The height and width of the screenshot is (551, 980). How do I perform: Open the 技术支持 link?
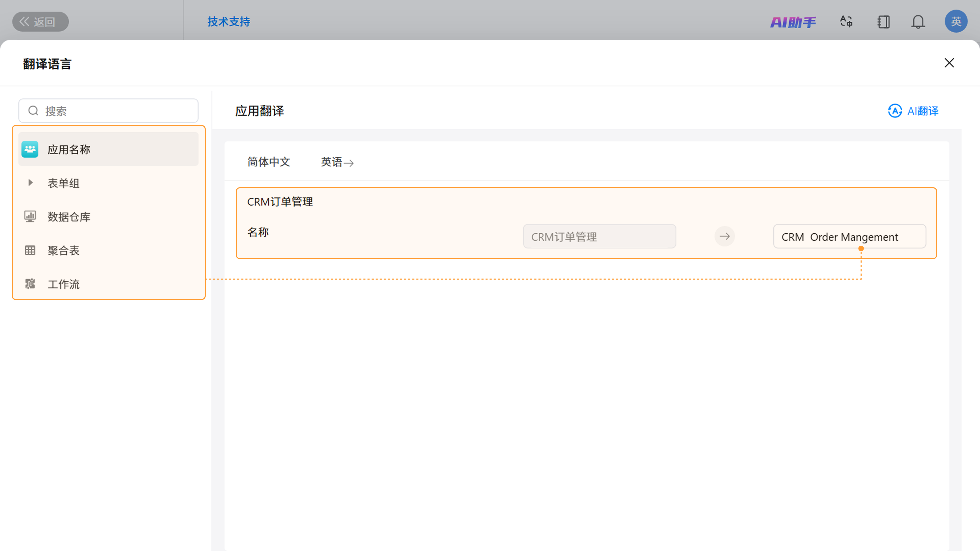pyautogui.click(x=229, y=22)
